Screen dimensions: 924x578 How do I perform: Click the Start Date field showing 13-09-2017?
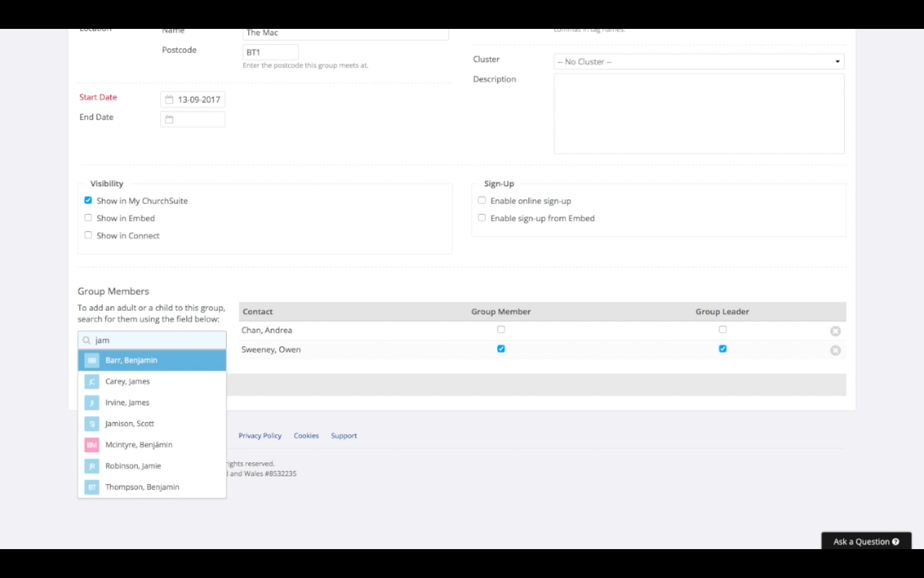click(193, 100)
